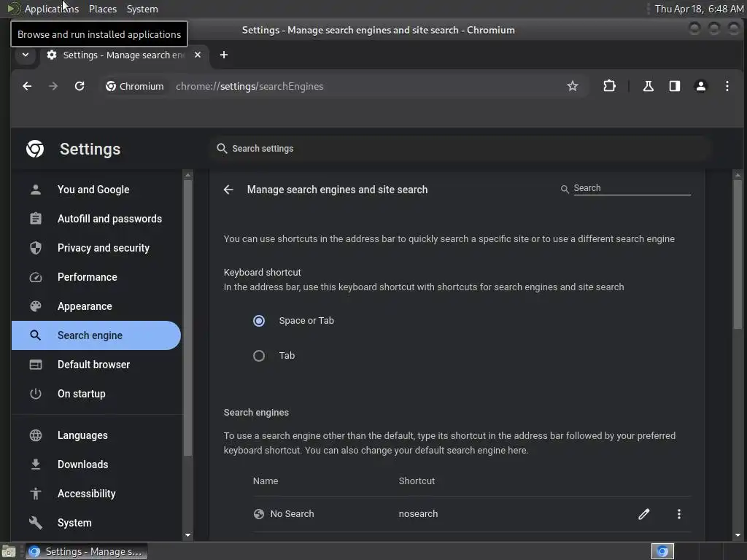747x560 pixels.
Task: Open the Extensions puzzle icon
Action: pos(609,86)
